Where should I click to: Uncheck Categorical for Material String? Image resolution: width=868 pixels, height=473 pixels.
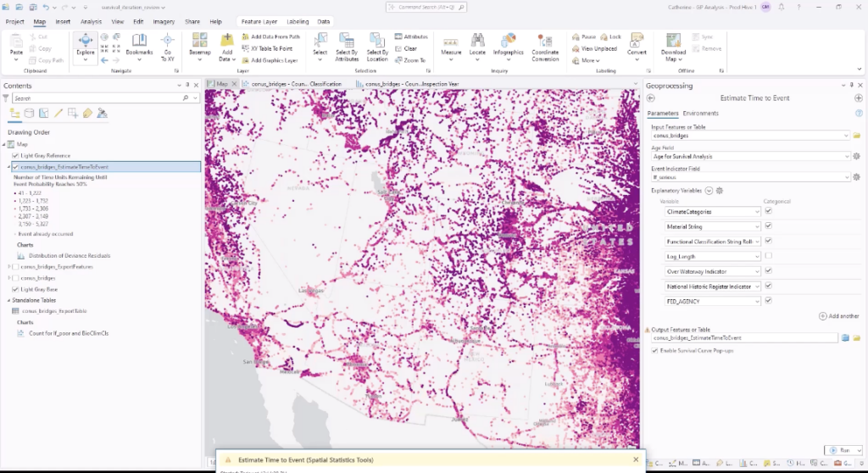click(768, 226)
